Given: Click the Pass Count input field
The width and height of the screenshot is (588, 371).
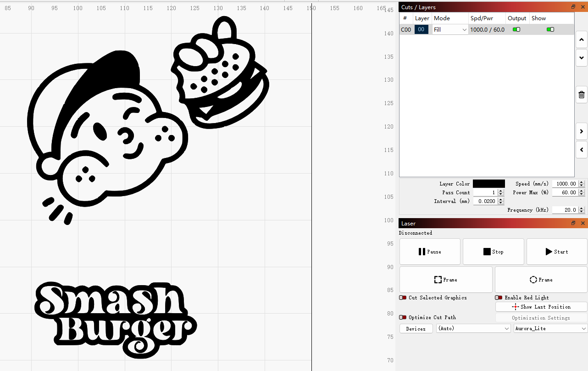Looking at the screenshot, I should 485,192.
